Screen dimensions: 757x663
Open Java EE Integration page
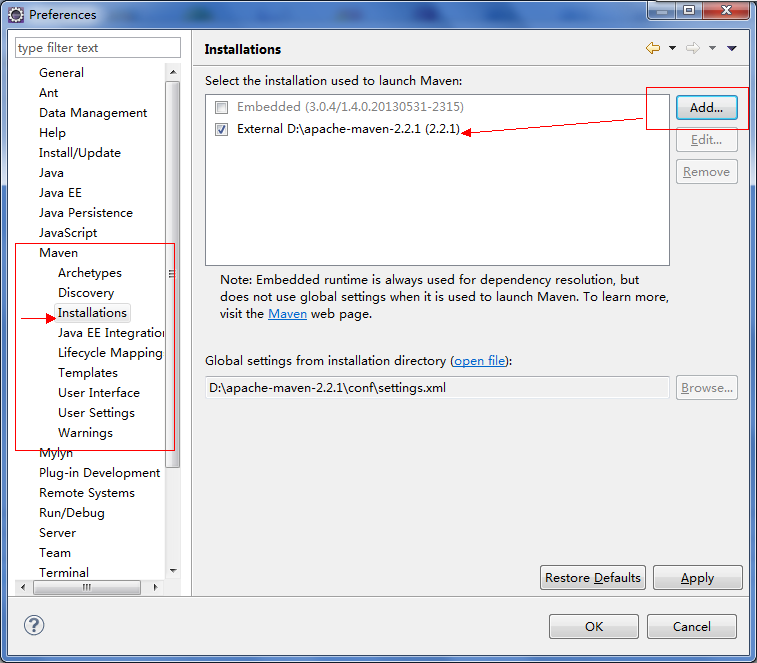(111, 333)
